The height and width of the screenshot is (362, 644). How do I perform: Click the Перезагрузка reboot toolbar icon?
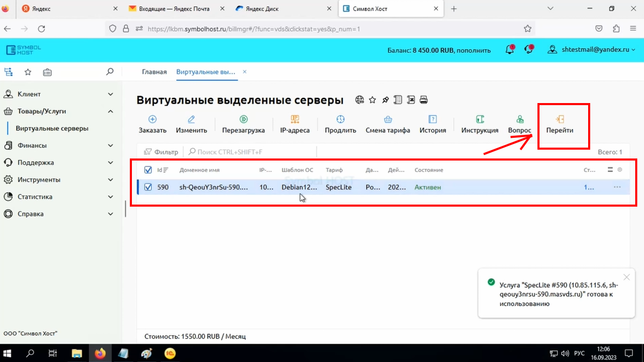(243, 119)
